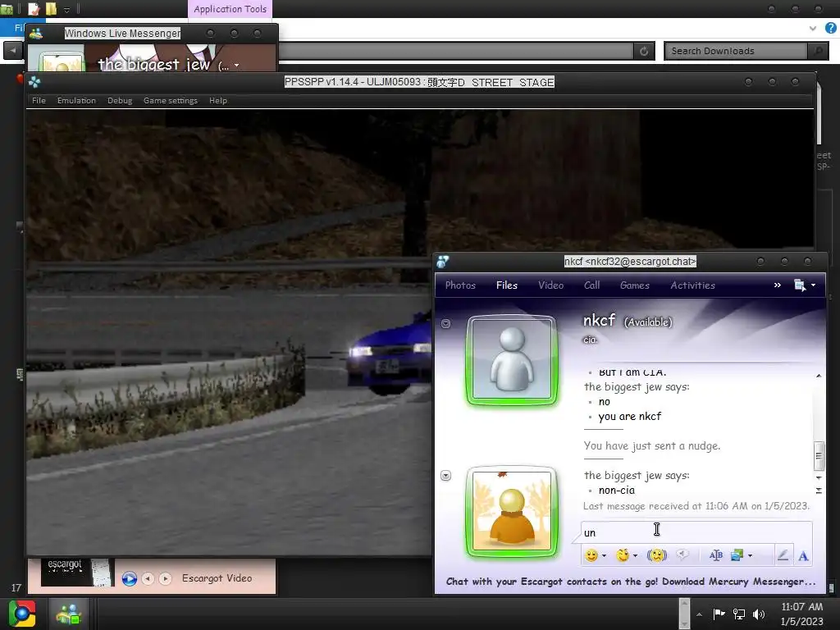Open Chrome from the taskbar
The image size is (840, 630).
[22, 614]
